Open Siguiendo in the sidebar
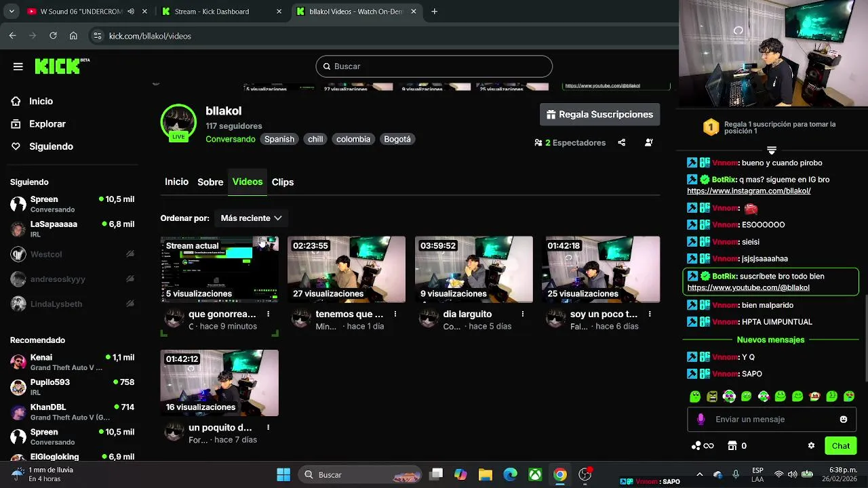This screenshot has height=488, width=868. [51, 146]
